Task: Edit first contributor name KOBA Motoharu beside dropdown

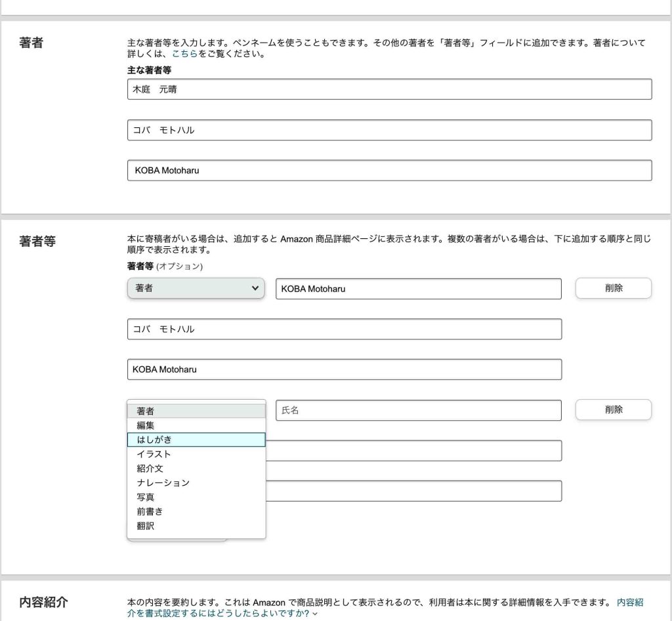Action: (x=418, y=288)
